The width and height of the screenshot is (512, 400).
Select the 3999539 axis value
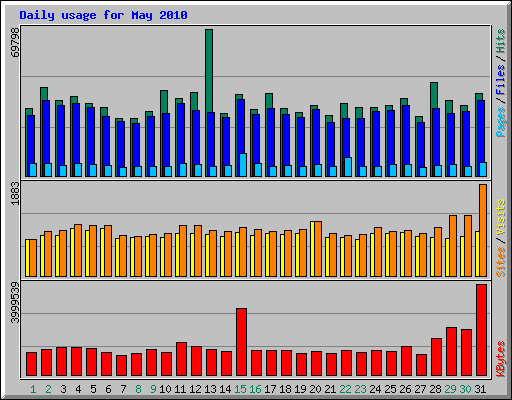(x=15, y=303)
